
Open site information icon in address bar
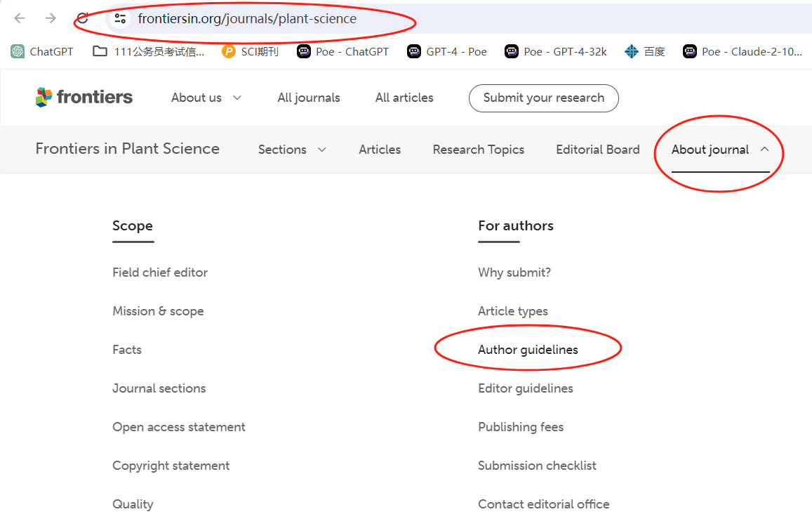point(120,19)
